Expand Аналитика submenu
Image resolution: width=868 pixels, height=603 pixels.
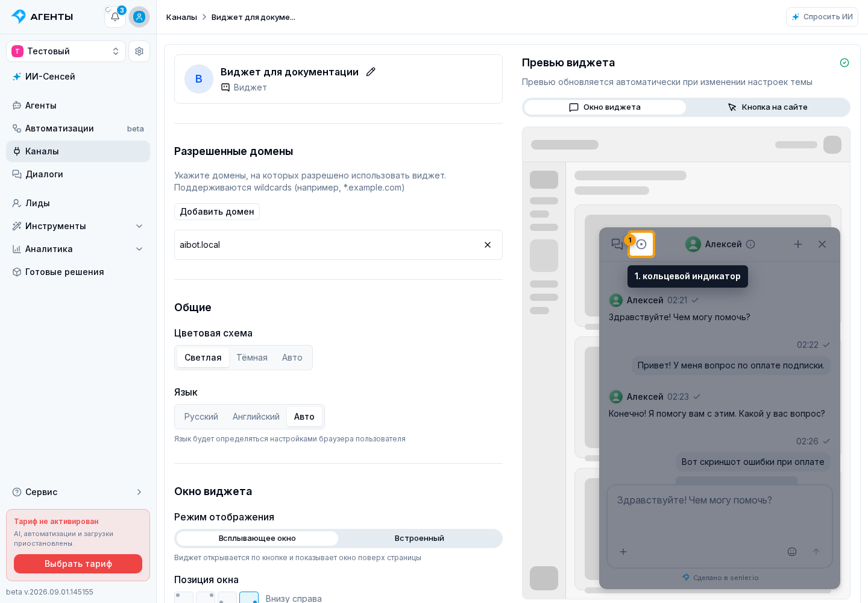point(78,249)
